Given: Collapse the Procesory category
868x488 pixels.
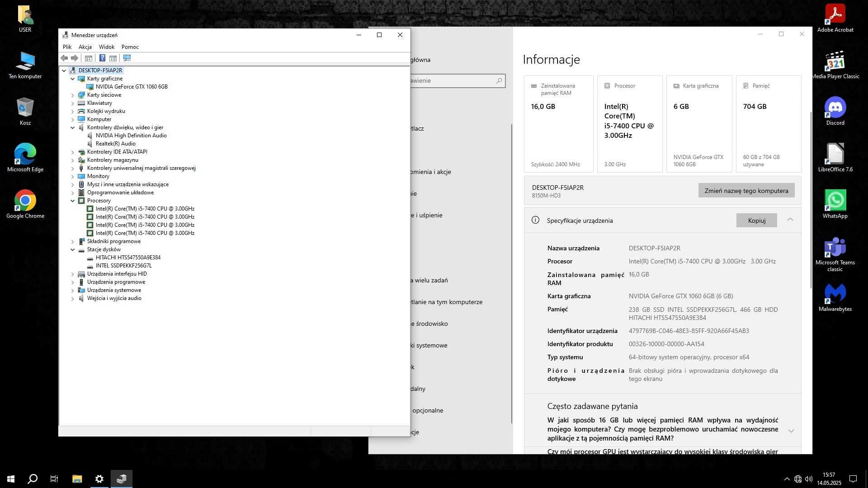Looking at the screenshot, I should tap(72, 201).
